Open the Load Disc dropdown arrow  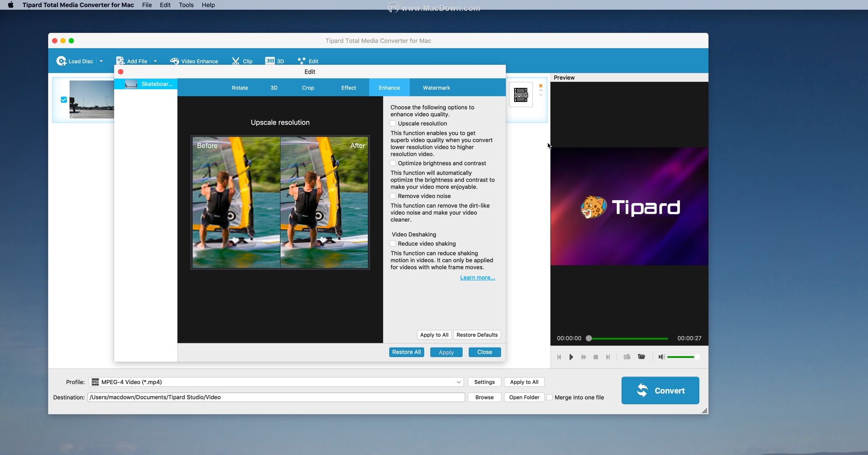pyautogui.click(x=101, y=61)
